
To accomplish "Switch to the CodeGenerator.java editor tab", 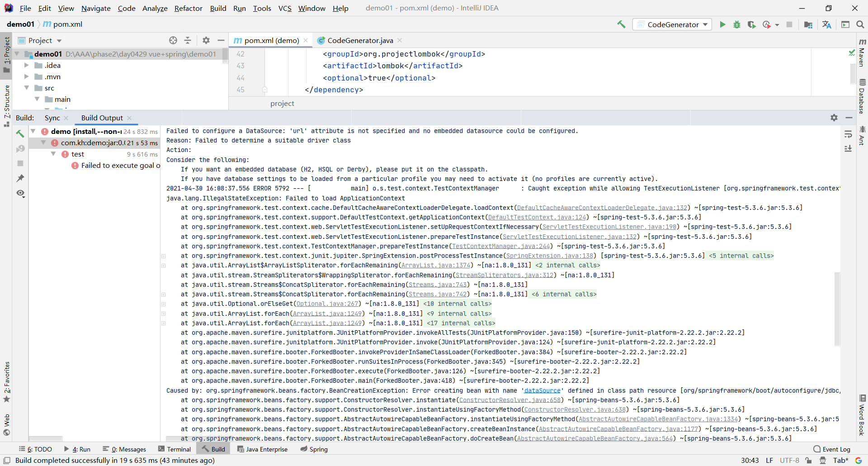I will tap(360, 40).
